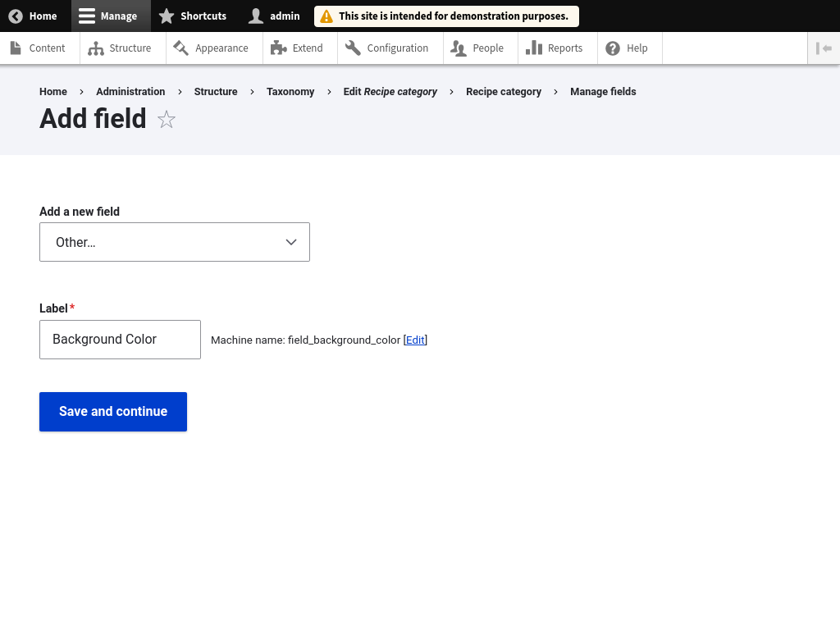Click the Help question mark icon
This screenshot has height=630, width=840.
(x=613, y=48)
